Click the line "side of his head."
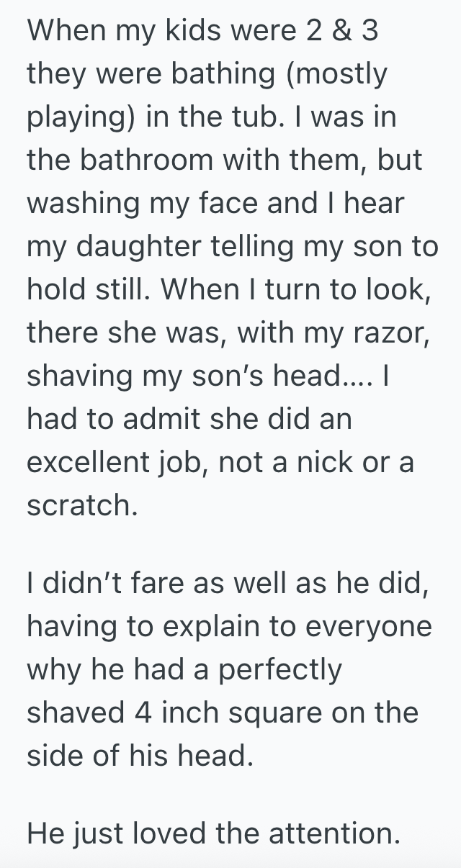This screenshot has width=461, height=868. click(140, 756)
